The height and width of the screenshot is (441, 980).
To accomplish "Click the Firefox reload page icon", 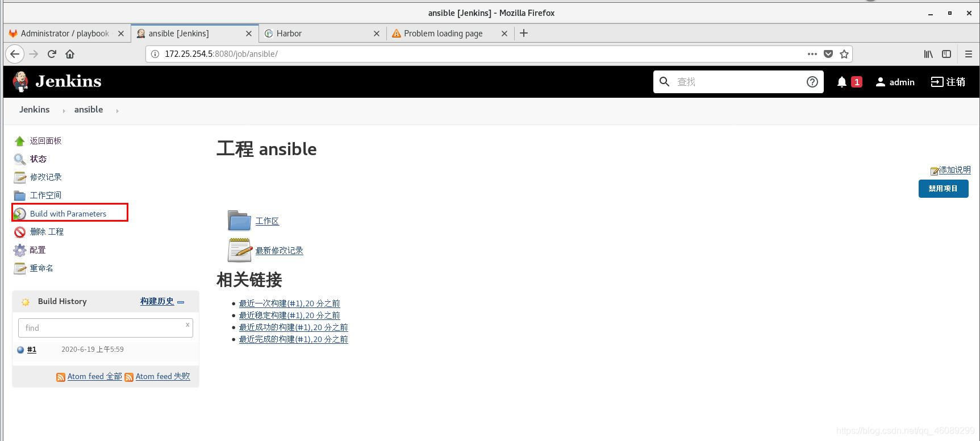I will (x=52, y=54).
